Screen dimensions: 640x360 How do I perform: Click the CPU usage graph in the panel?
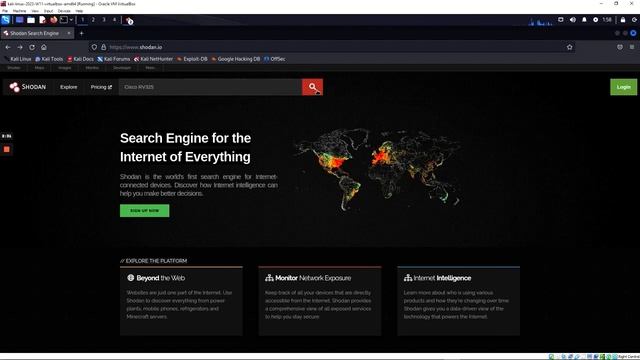point(540,21)
